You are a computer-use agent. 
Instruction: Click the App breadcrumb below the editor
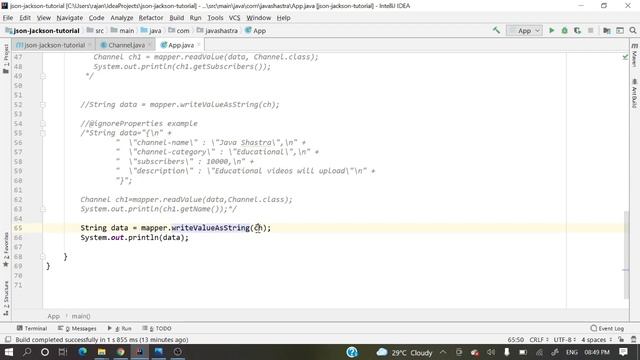point(53,316)
